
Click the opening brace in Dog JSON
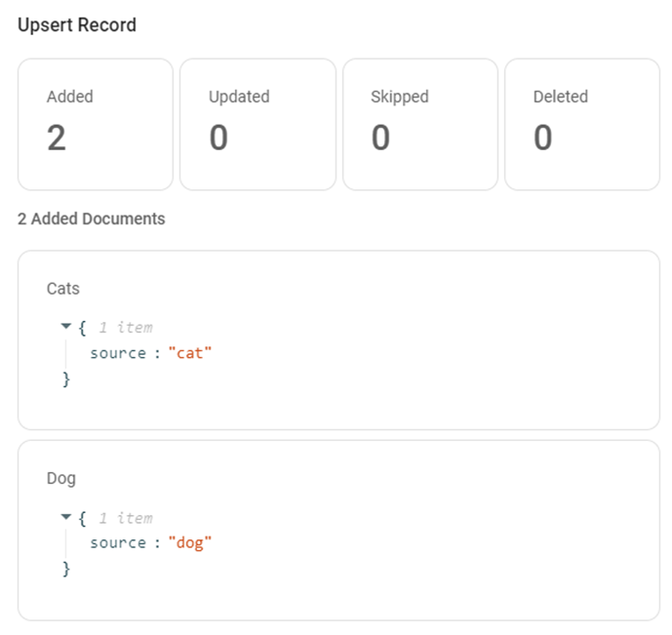[83, 518]
